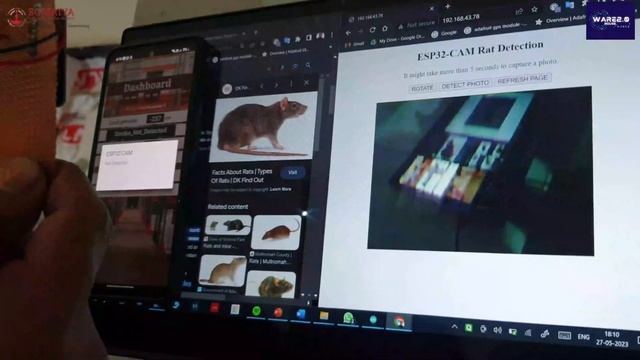Image resolution: width=640 pixels, height=360 pixels.
Task: Click the DETECT PHOTO button
Action: point(465,84)
